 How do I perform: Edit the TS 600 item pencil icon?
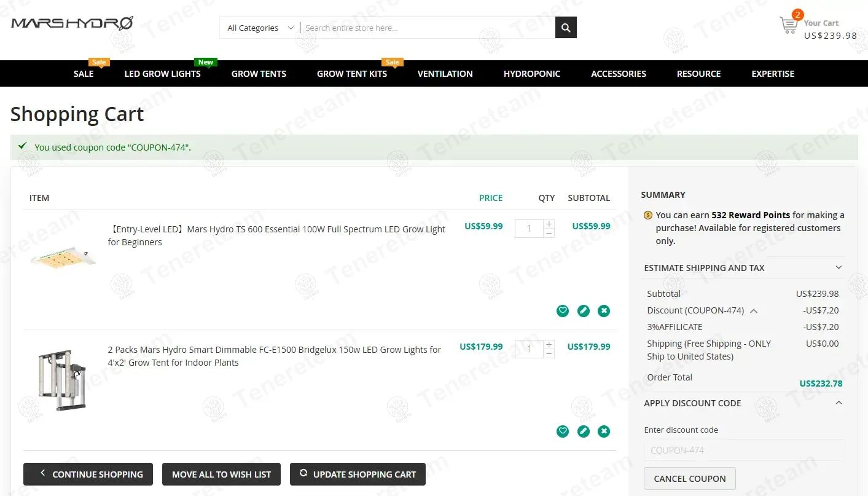[x=584, y=311]
